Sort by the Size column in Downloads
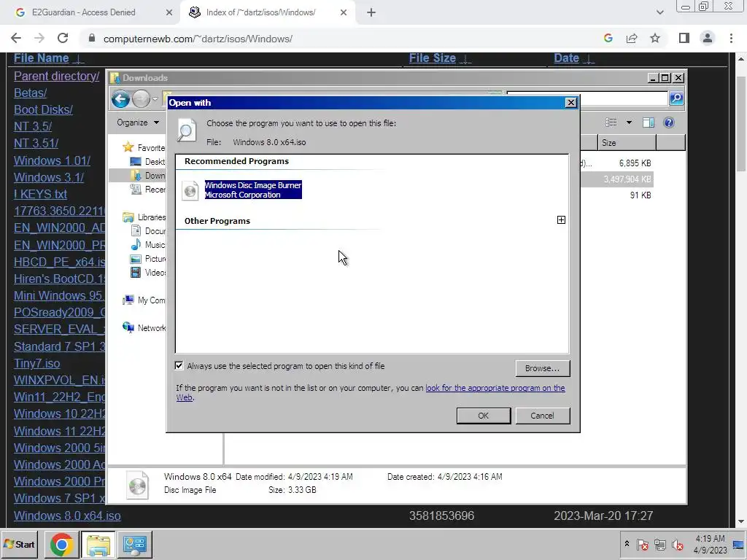 (627, 142)
